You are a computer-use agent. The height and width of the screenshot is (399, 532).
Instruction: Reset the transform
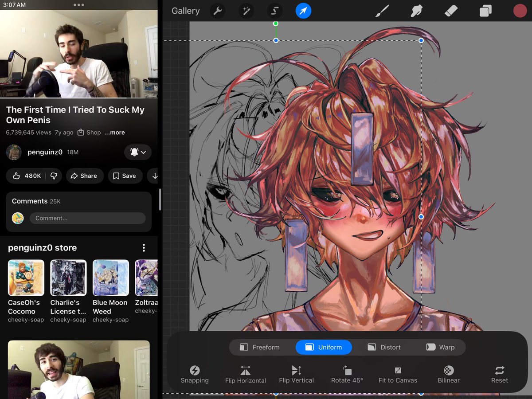(x=500, y=375)
